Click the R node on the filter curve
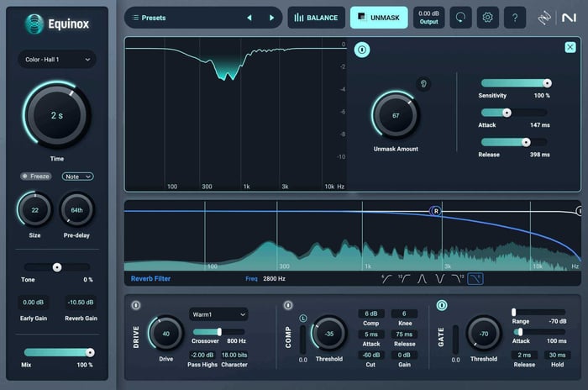Image resolution: width=588 pixels, height=390 pixels. click(x=435, y=211)
